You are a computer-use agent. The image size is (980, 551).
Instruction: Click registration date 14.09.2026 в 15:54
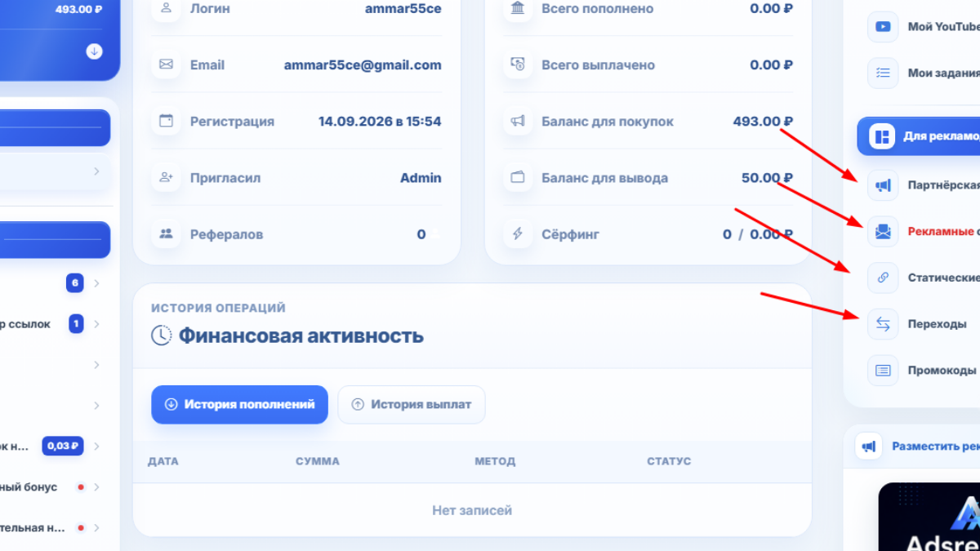coord(380,121)
